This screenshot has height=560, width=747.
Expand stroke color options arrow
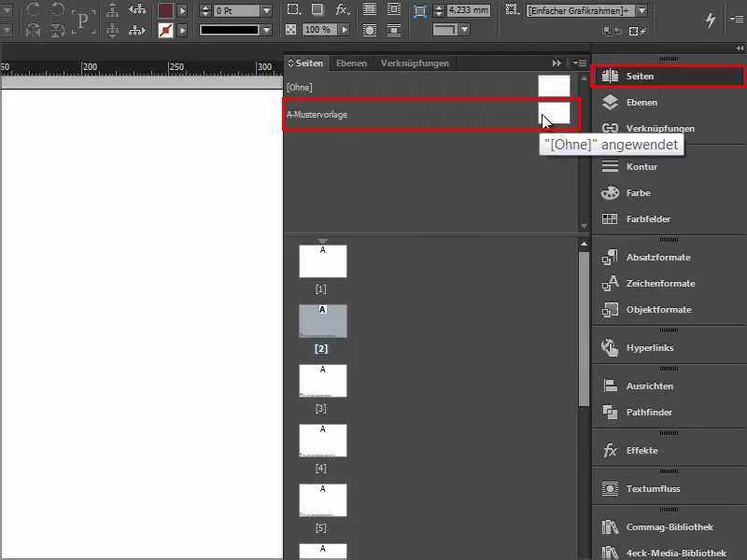(x=182, y=31)
